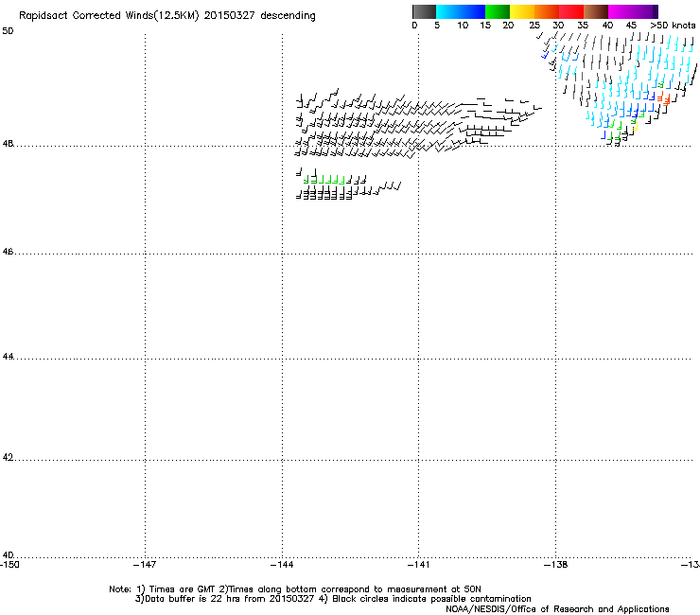
Task: Click the green 15-20 knots legend segment
Action: 498,11
